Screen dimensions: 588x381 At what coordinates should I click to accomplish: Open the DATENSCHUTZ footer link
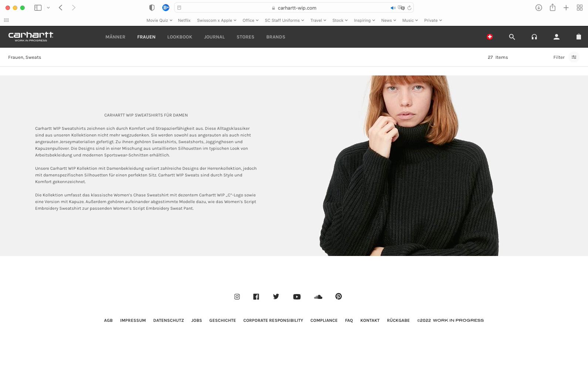point(169,320)
